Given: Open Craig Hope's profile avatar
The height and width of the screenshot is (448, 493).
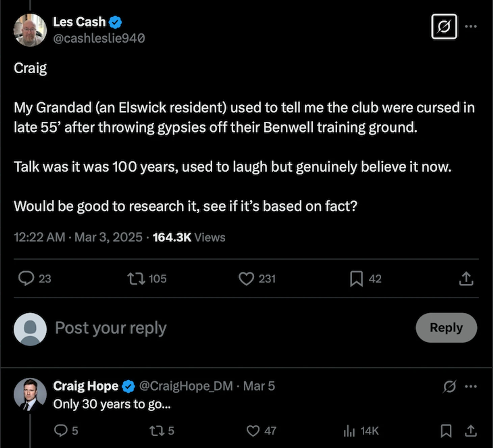Looking at the screenshot, I should coord(30,394).
